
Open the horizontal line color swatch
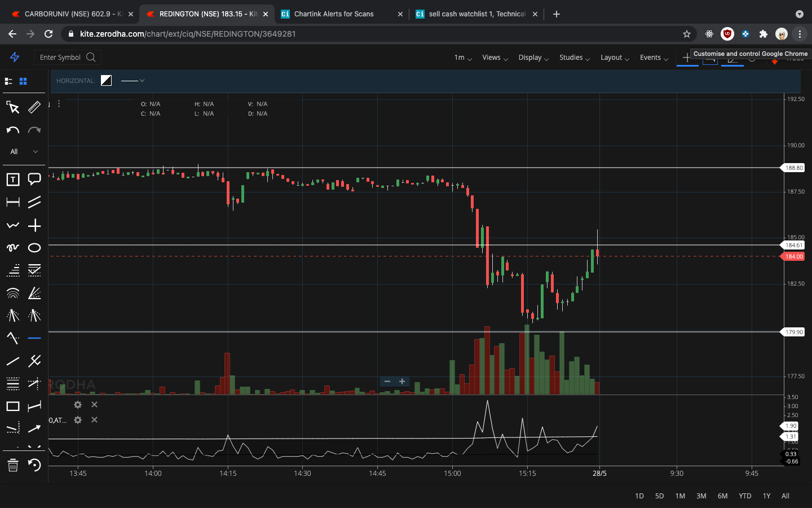pos(106,80)
